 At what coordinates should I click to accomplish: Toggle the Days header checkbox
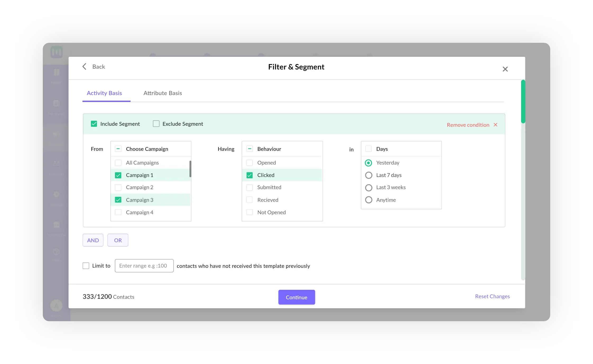click(368, 149)
